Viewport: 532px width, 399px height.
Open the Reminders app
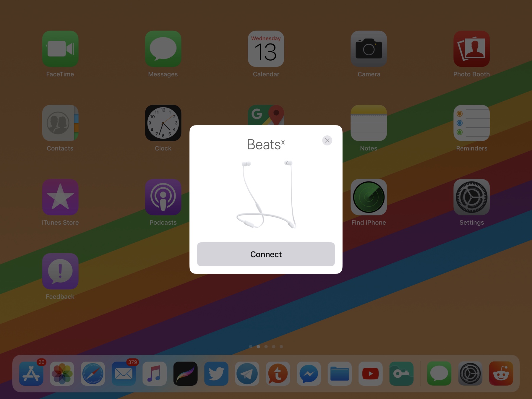click(x=472, y=123)
